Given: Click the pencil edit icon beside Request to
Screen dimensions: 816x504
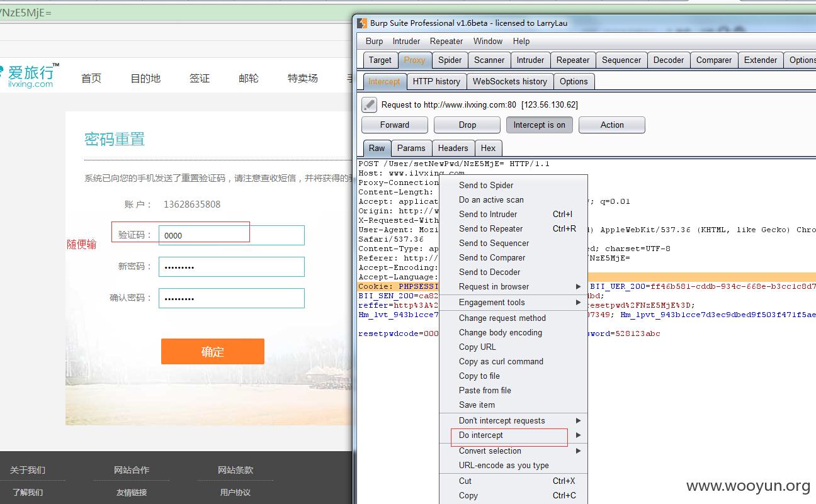Looking at the screenshot, I should 370,104.
